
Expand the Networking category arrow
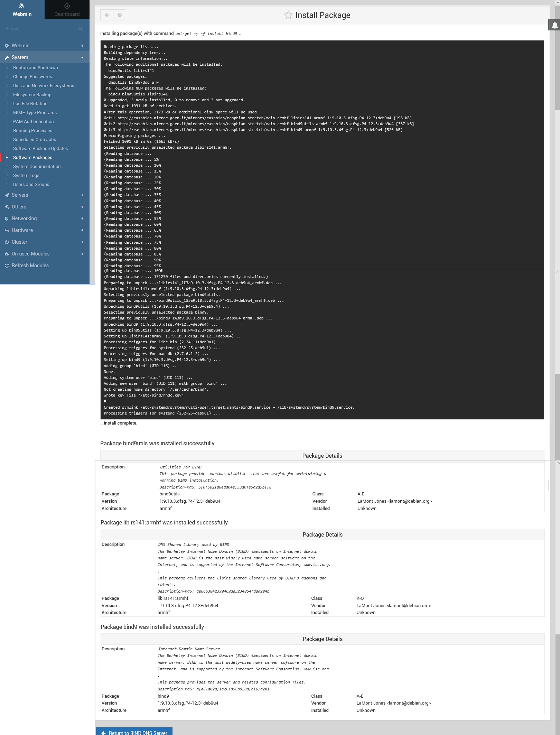pyautogui.click(x=82, y=218)
